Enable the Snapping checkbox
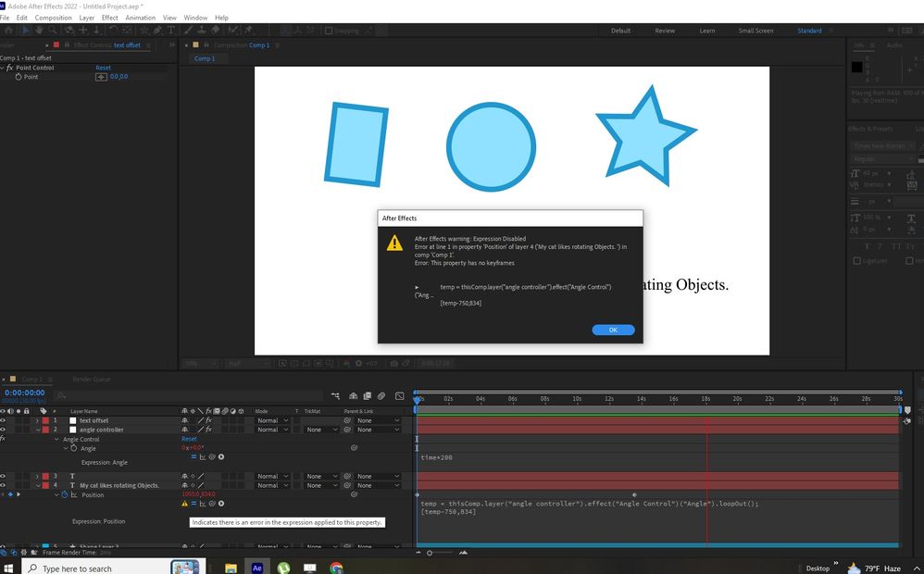 (329, 31)
